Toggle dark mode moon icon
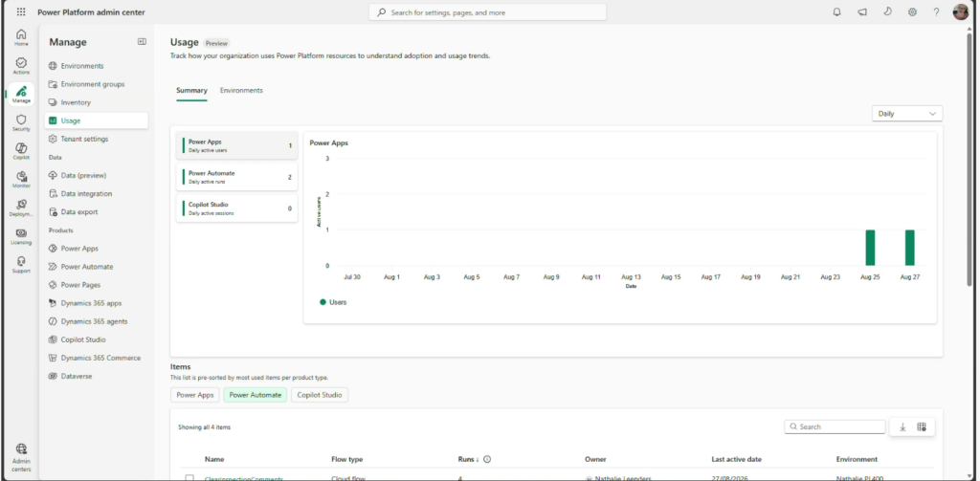Image resolution: width=980 pixels, height=481 pixels. click(887, 11)
